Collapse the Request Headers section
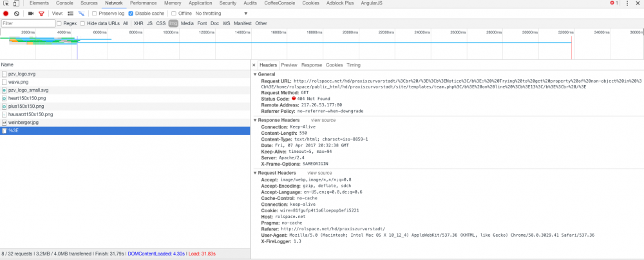644x260 pixels. 256,173
